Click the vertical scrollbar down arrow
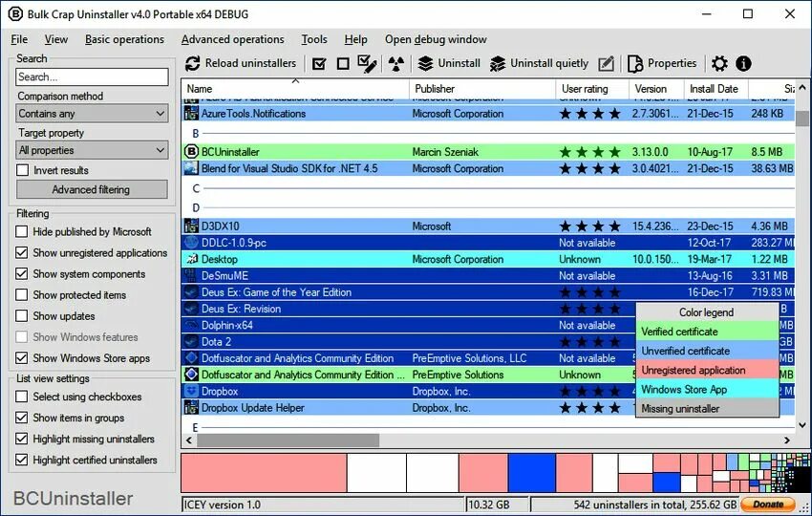 tap(802, 426)
